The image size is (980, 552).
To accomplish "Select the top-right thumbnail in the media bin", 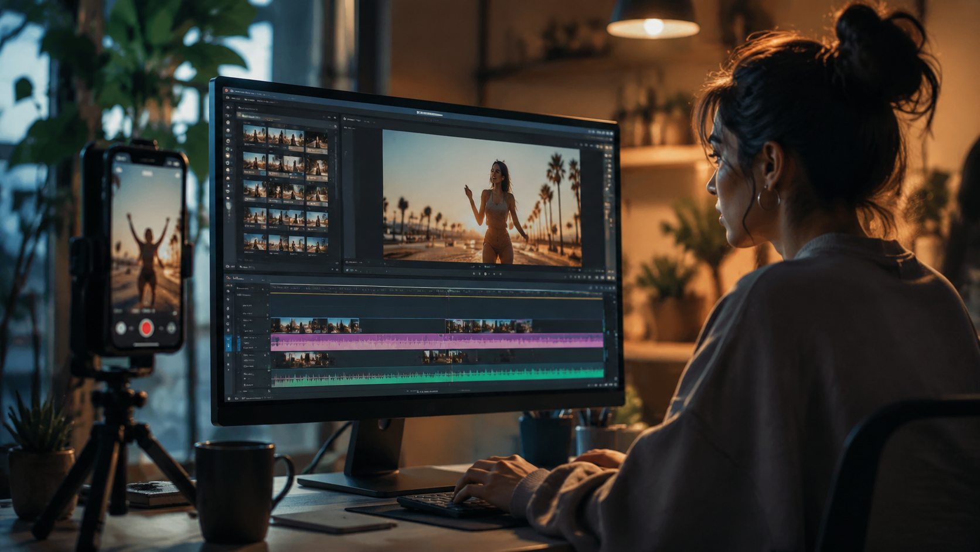I will (x=317, y=141).
